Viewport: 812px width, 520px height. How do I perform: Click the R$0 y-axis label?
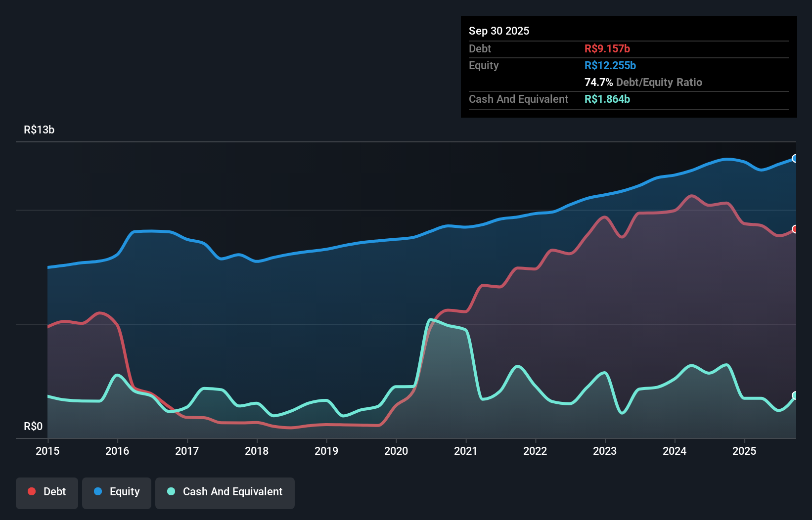tap(33, 427)
